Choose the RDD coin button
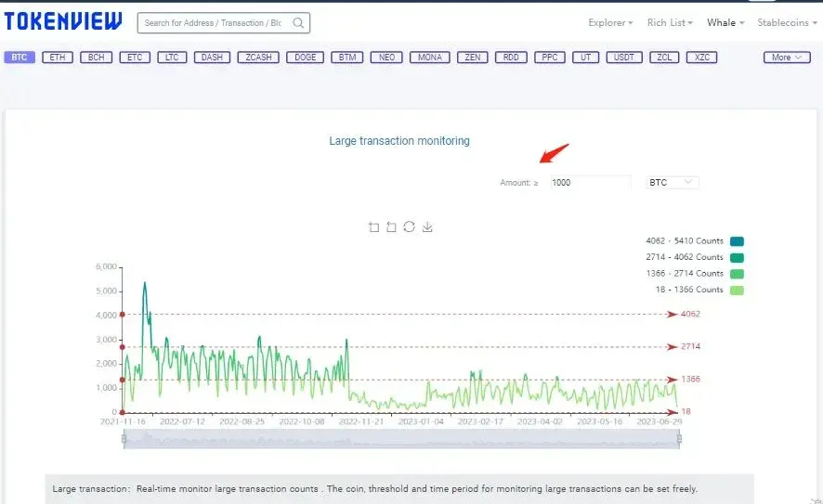 [511, 58]
